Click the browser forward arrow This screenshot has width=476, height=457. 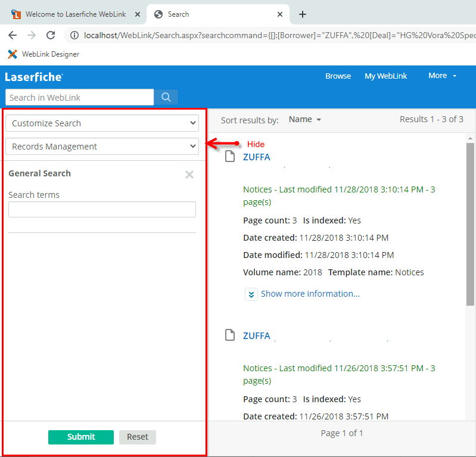31,35
